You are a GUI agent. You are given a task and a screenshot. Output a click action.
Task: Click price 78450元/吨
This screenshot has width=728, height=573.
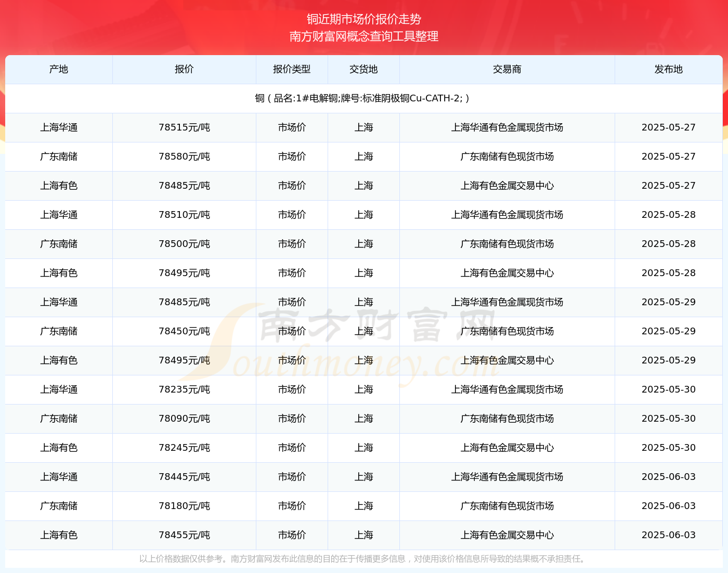tap(184, 331)
